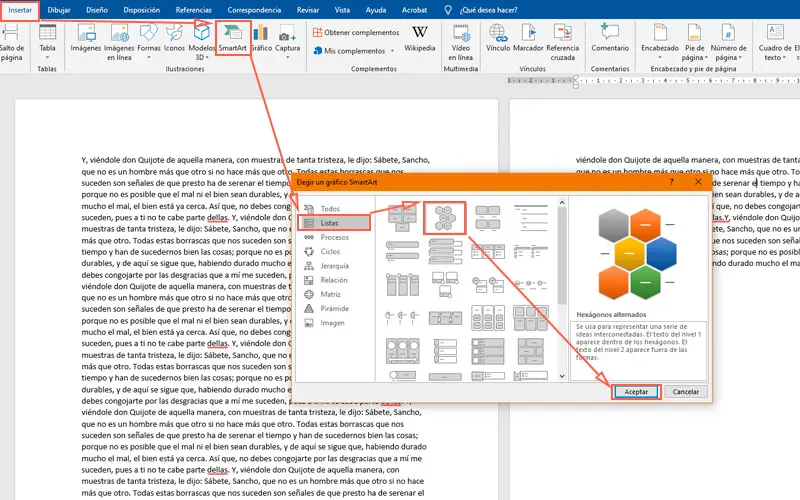The width and height of the screenshot is (800, 500).
Task: Add a Comentario from the ribbon
Action: [610, 38]
